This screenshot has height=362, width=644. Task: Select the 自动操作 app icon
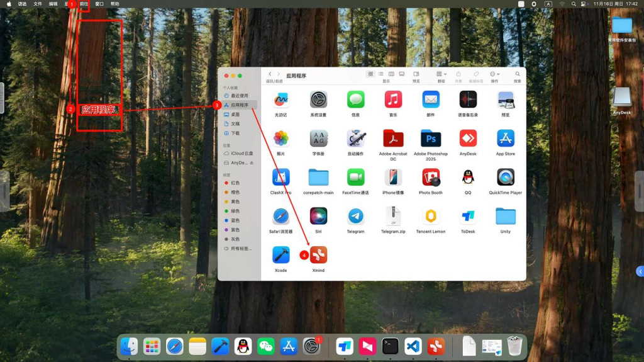tap(356, 139)
